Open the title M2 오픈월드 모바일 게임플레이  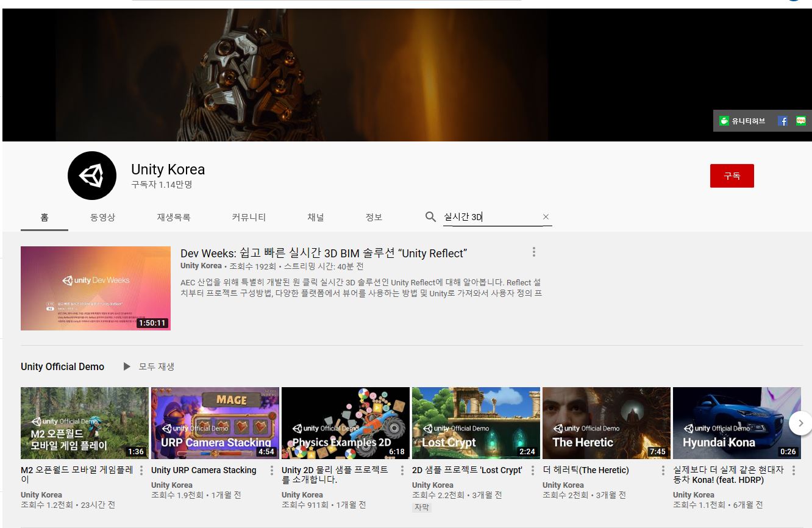pos(77,475)
